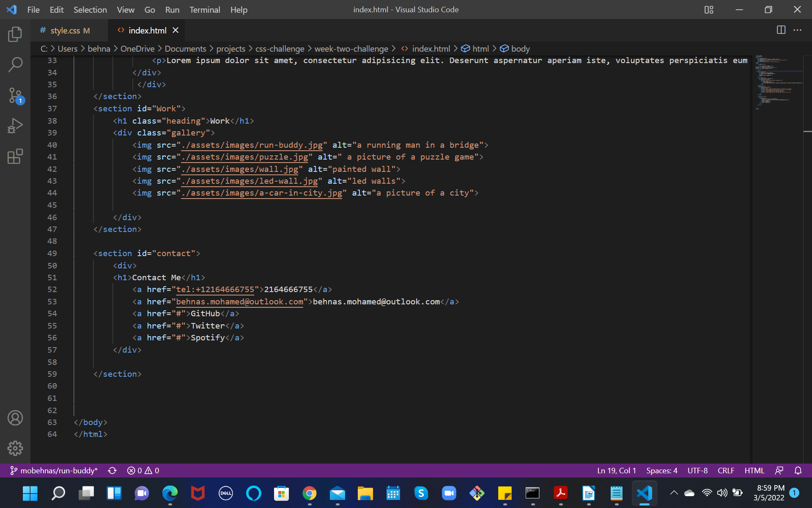Click the Split Editor Right icon
The height and width of the screenshot is (508, 812).
[781, 30]
